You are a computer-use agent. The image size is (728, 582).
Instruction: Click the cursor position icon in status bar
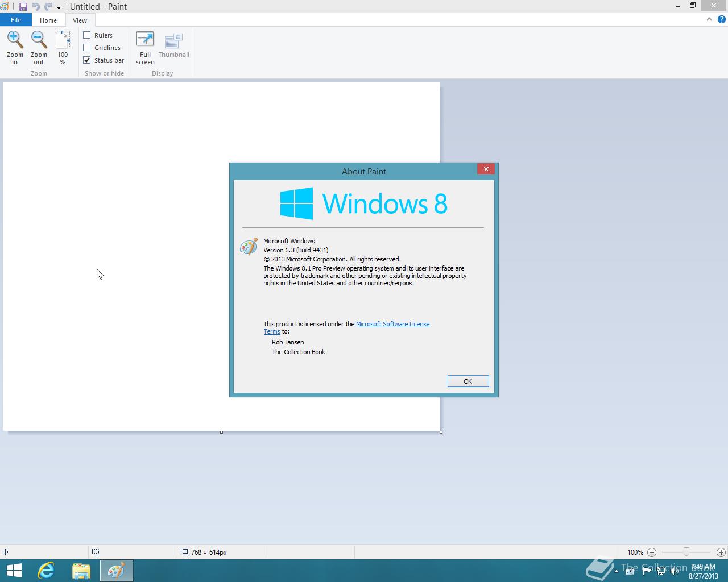5,552
